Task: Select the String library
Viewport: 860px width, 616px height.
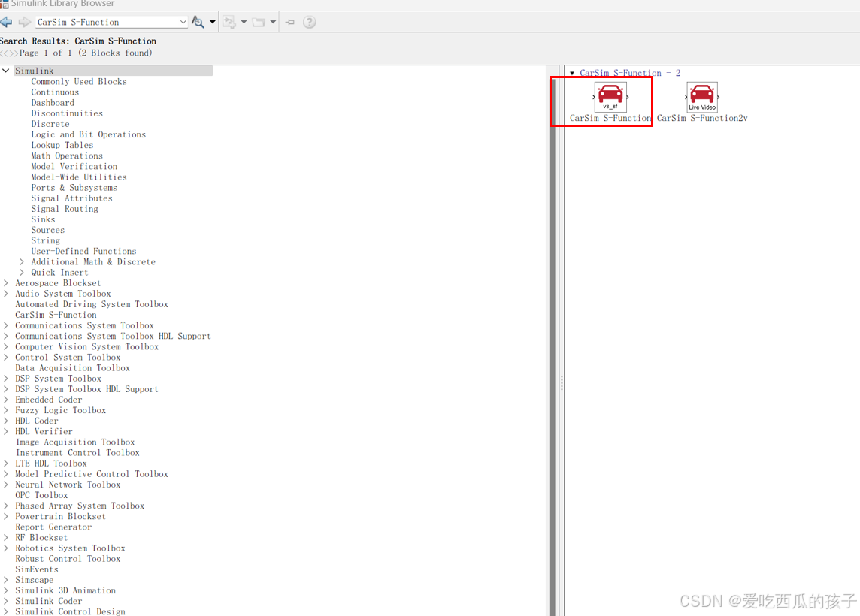Action: tap(46, 240)
